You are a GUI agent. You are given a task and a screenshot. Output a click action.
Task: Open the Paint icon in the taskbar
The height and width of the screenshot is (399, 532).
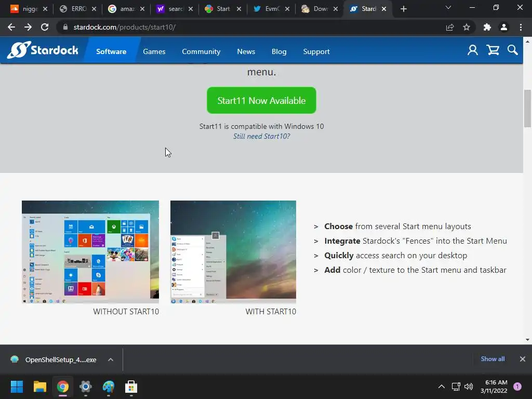109,387
